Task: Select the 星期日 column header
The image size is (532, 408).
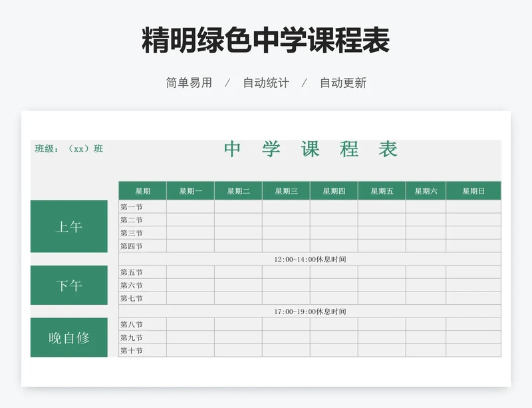Action: pos(473,191)
